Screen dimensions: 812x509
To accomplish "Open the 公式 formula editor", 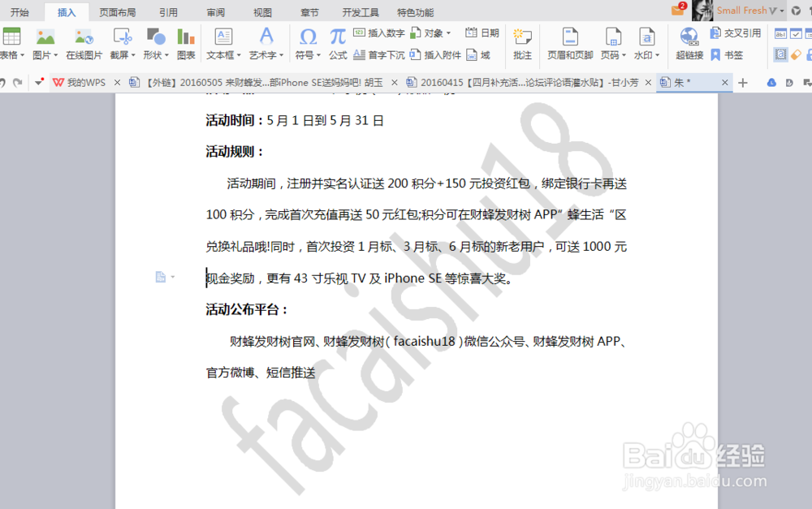I will click(338, 44).
